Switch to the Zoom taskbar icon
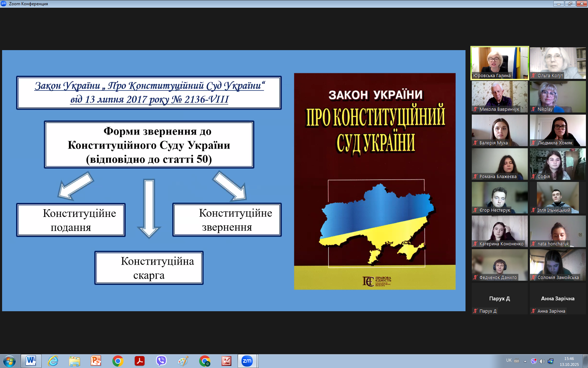The width and height of the screenshot is (588, 368). [x=247, y=361]
